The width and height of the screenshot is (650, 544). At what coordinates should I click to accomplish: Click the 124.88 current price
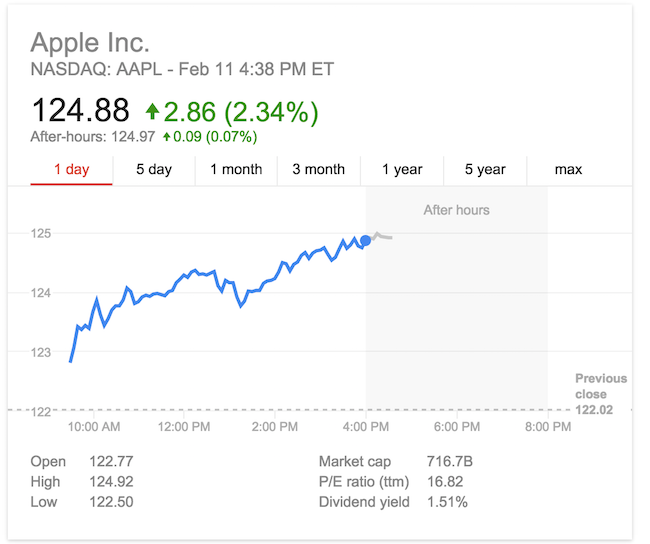point(80,110)
